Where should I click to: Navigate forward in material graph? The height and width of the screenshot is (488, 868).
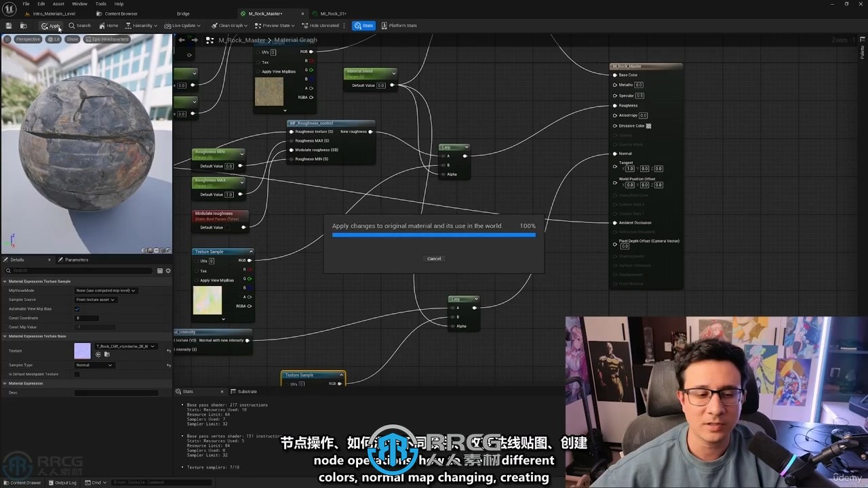(195, 40)
